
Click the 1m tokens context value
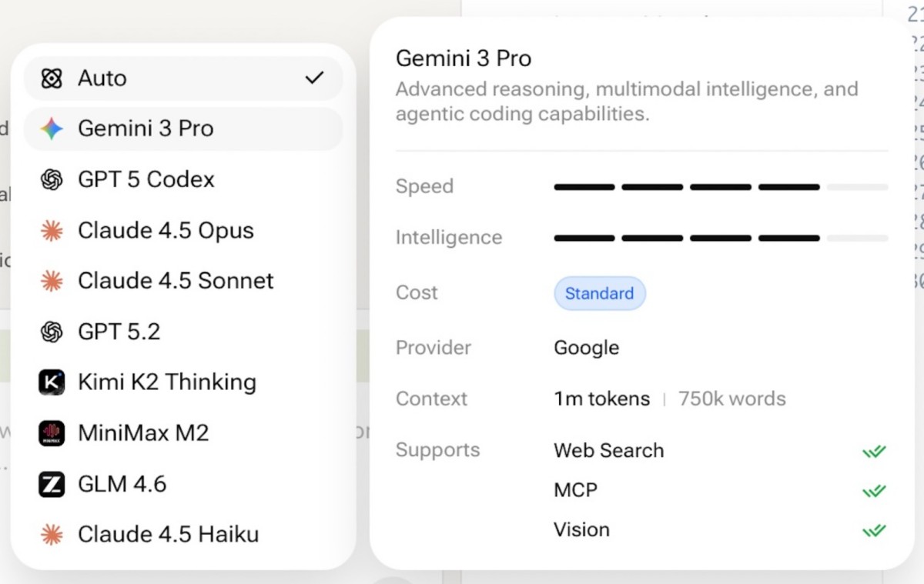click(601, 399)
